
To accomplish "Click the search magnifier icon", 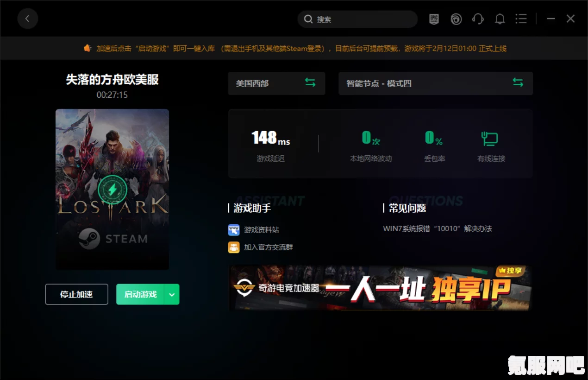I will [x=308, y=19].
